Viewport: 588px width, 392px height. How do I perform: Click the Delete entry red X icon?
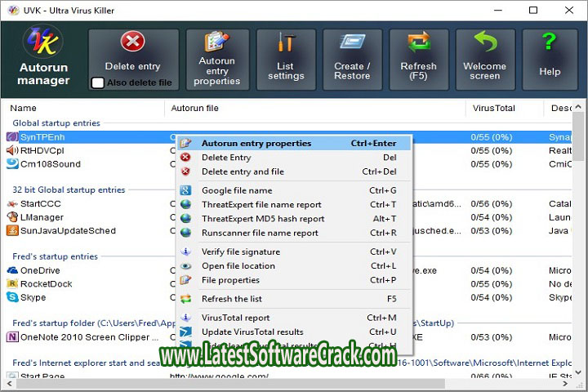point(132,42)
